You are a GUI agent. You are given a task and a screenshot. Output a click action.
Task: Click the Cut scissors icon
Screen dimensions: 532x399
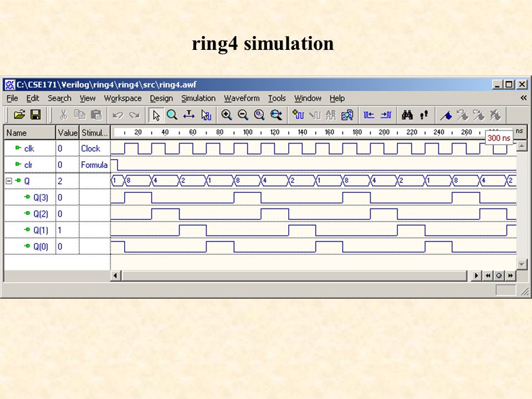click(x=63, y=115)
